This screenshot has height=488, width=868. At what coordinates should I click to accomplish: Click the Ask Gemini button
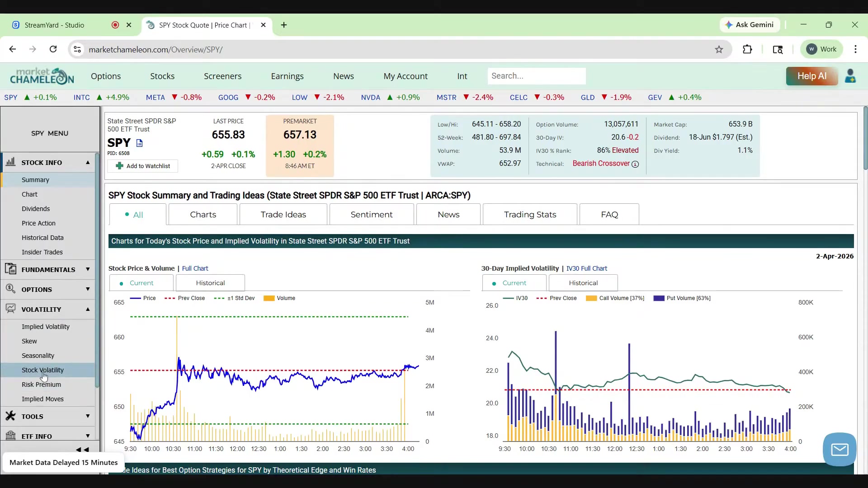point(750,25)
